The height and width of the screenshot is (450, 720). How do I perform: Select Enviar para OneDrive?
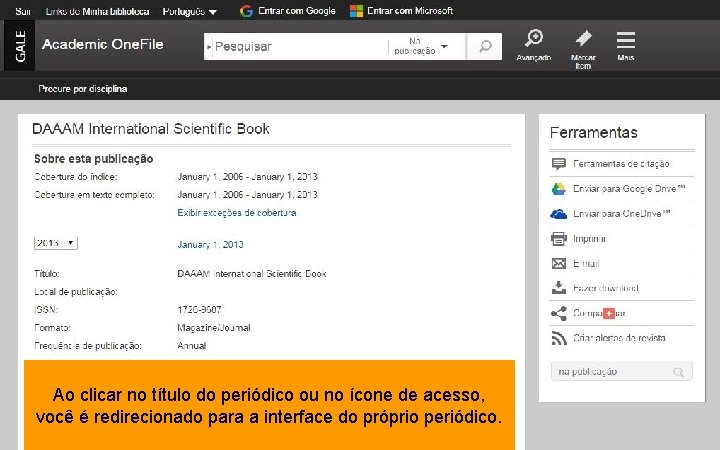pos(622,214)
